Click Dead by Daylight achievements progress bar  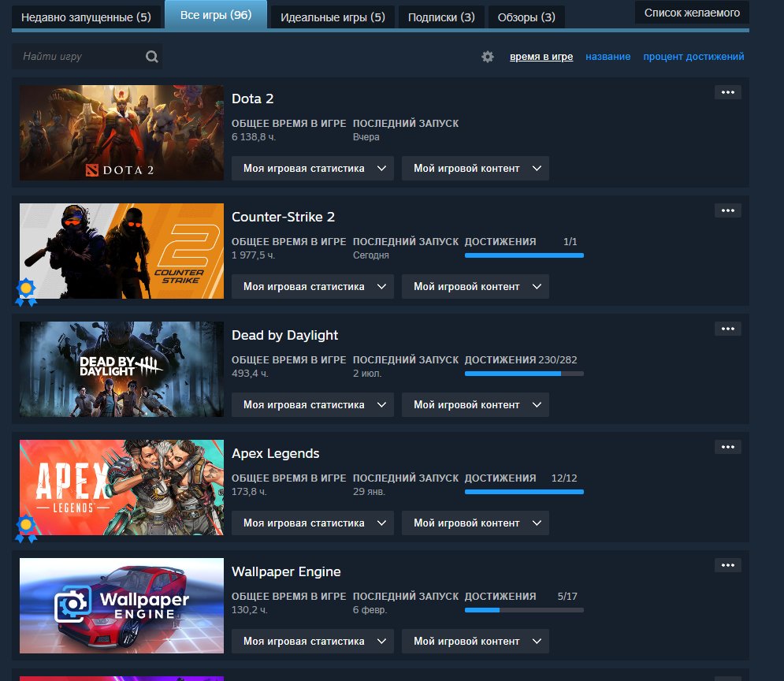524,374
